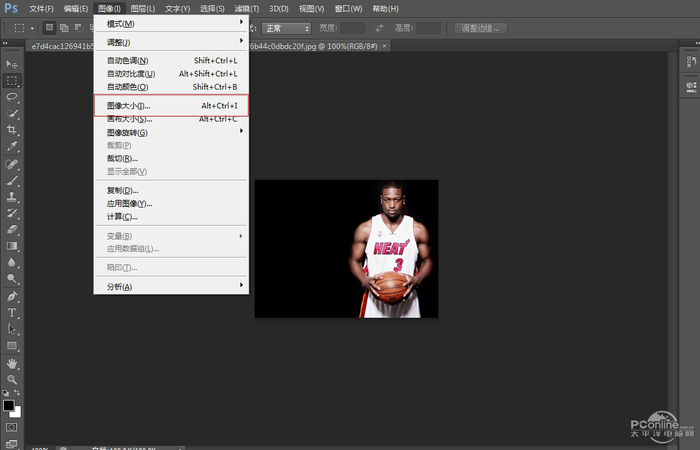
Task: Swap width and height values
Action: 378,28
